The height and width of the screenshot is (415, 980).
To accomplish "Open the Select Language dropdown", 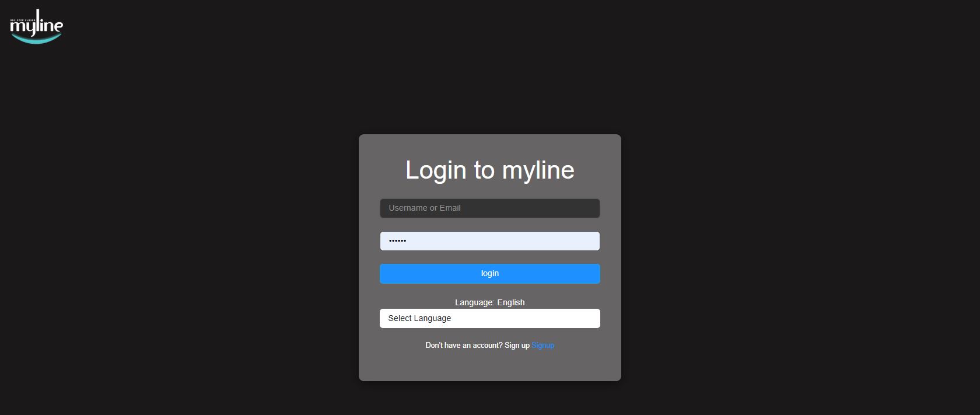I will (x=490, y=318).
